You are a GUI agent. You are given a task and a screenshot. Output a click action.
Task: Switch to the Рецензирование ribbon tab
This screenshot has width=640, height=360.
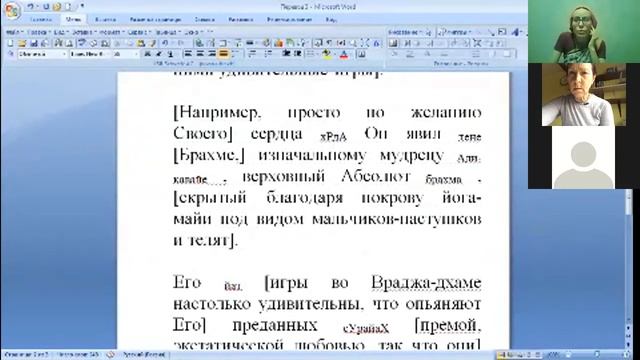[289, 19]
